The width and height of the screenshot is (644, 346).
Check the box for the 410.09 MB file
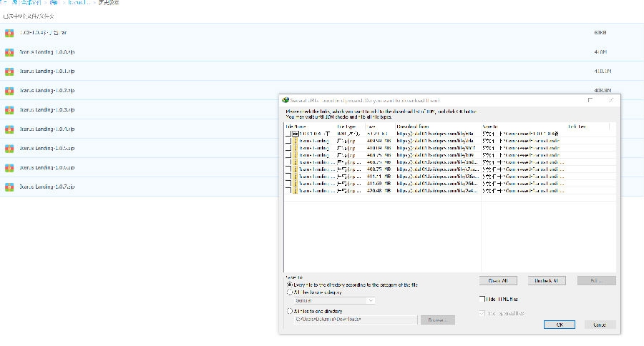(x=288, y=148)
